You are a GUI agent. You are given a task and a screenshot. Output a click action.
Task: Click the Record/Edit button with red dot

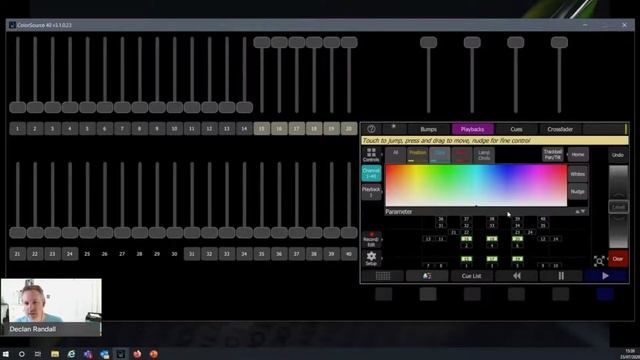371,240
